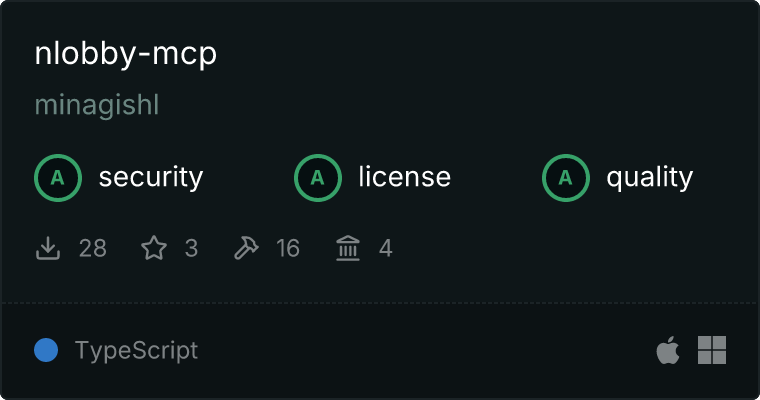This screenshot has height=400, width=760.
Task: Click the star rating icon
Action: (x=154, y=248)
